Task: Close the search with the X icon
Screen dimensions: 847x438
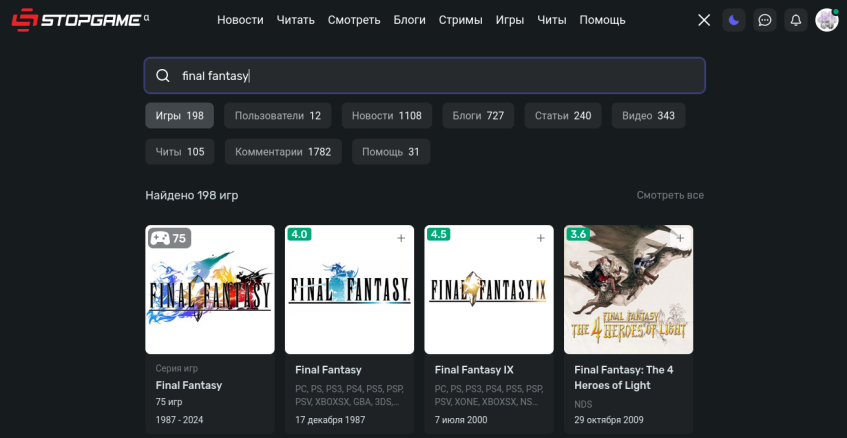Action: pyautogui.click(x=704, y=20)
